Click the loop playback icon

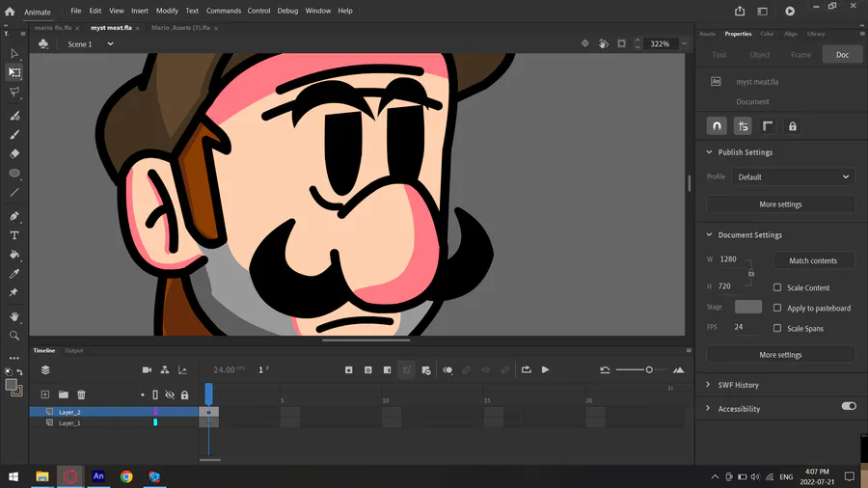(x=527, y=369)
